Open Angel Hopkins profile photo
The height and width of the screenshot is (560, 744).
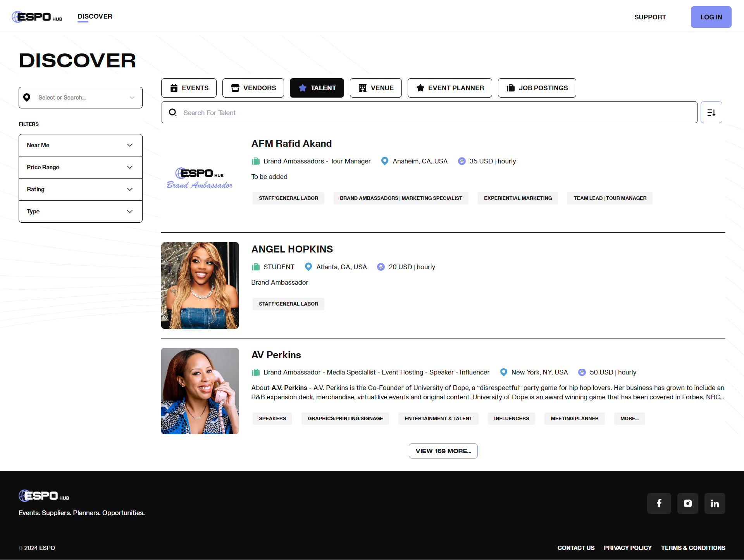click(200, 285)
